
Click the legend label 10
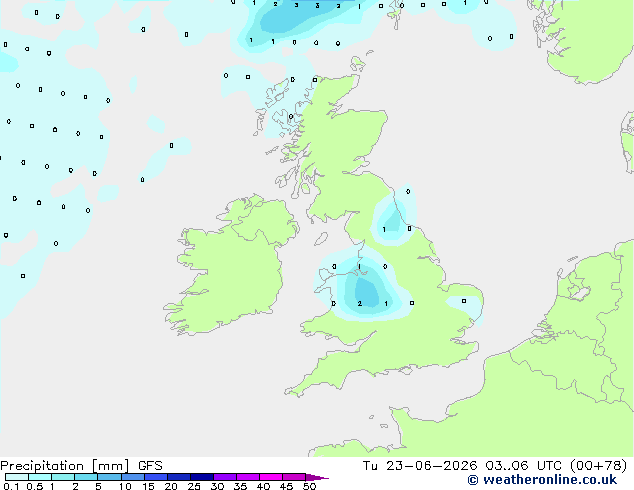[x=125, y=486]
